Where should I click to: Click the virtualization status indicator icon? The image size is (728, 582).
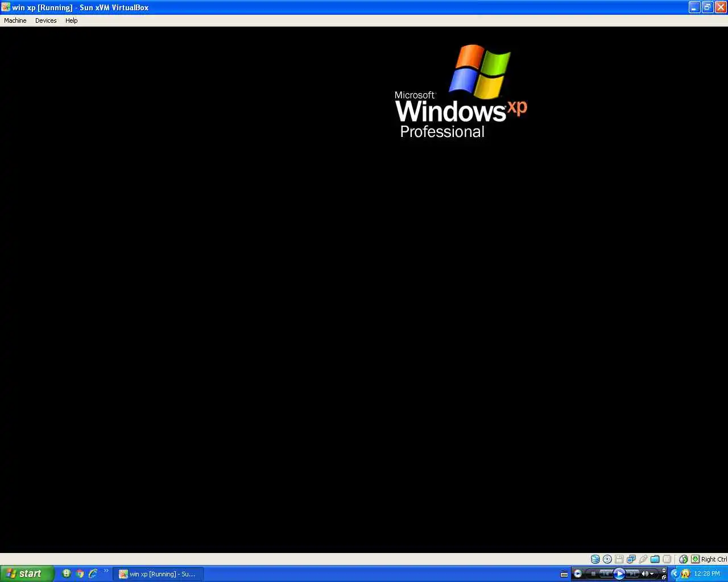click(667, 559)
